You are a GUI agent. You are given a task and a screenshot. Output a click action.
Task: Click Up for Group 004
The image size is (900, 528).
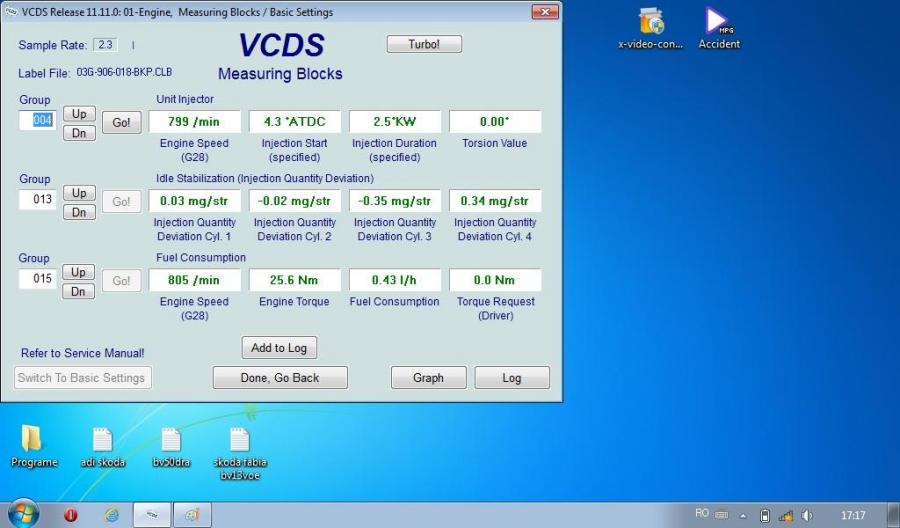pos(79,114)
